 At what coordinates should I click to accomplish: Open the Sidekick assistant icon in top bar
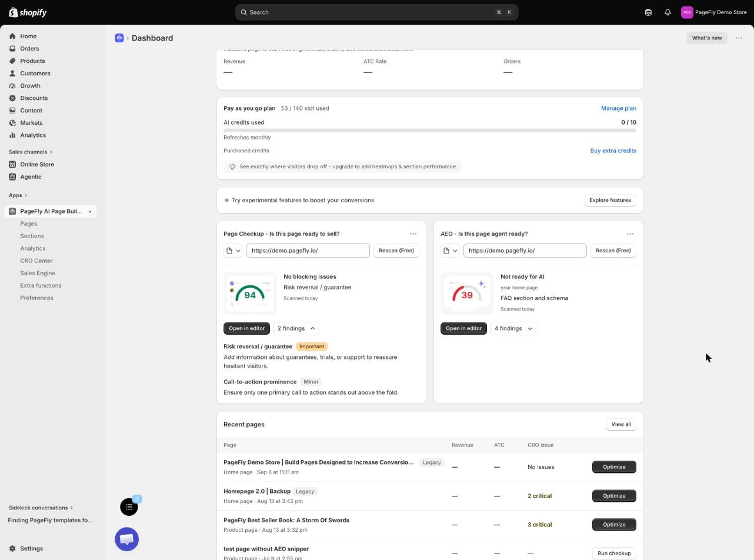tap(648, 12)
